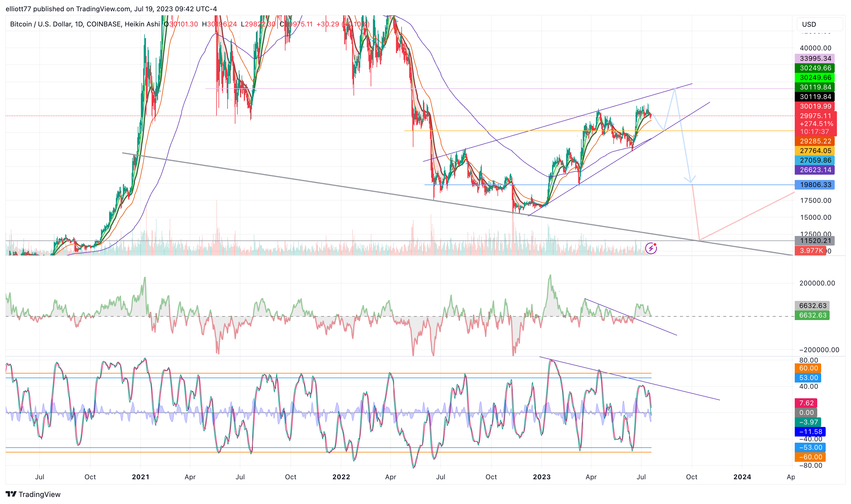Select the 19806.33 blue price label
This screenshot has width=851, height=504.
814,185
